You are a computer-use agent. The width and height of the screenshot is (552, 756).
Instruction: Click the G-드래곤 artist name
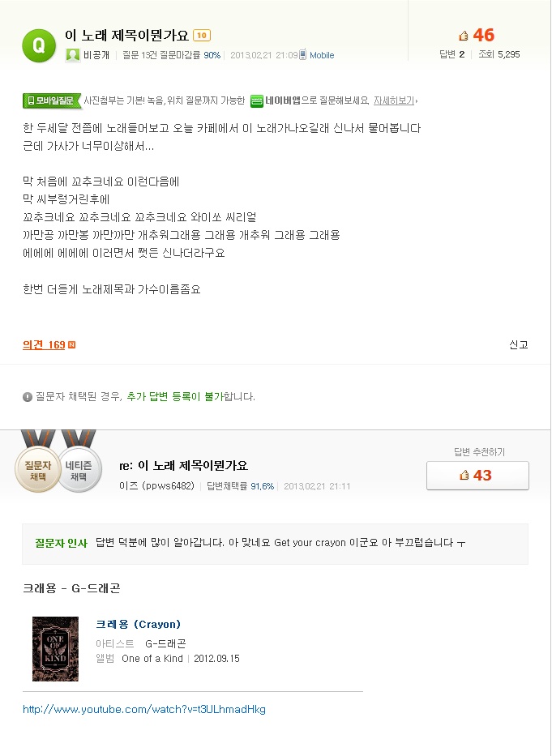click(165, 643)
